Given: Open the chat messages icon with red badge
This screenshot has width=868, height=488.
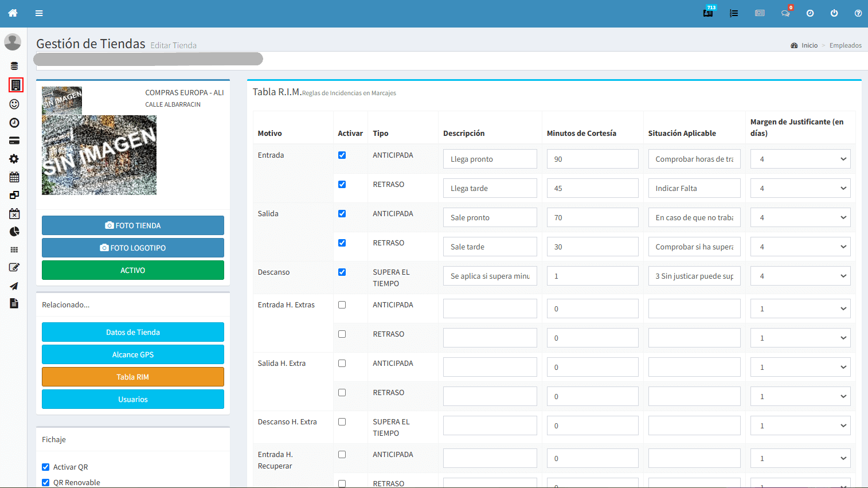Looking at the screenshot, I should tap(785, 13).
